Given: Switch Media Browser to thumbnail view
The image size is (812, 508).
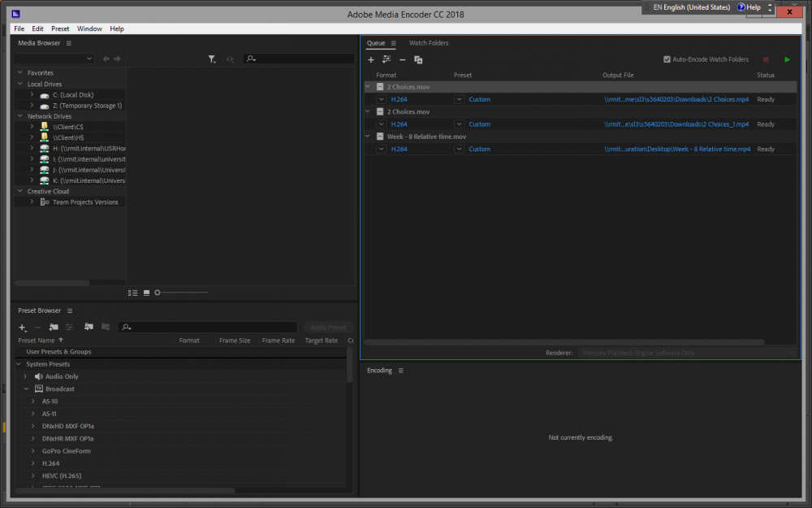Looking at the screenshot, I should 146,293.
